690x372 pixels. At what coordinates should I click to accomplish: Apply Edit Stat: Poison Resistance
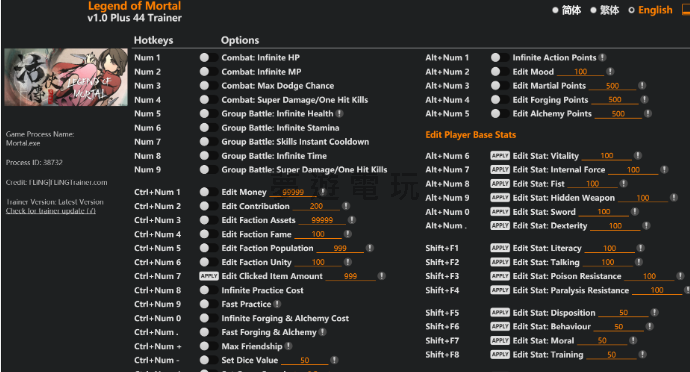(x=500, y=276)
